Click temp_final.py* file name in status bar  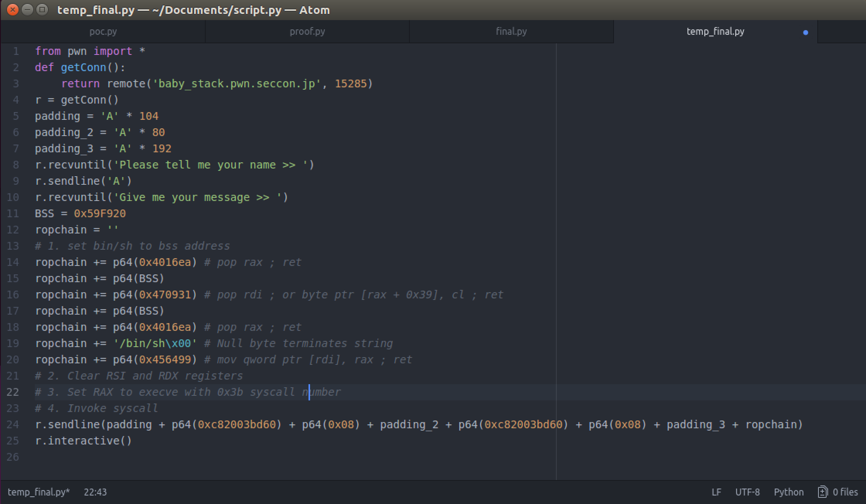tap(39, 492)
